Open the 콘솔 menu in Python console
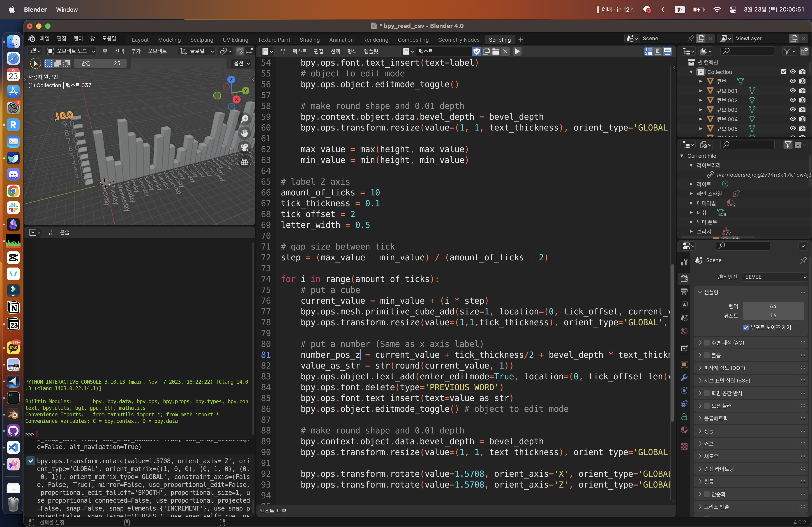This screenshot has width=812, height=527. [x=65, y=232]
